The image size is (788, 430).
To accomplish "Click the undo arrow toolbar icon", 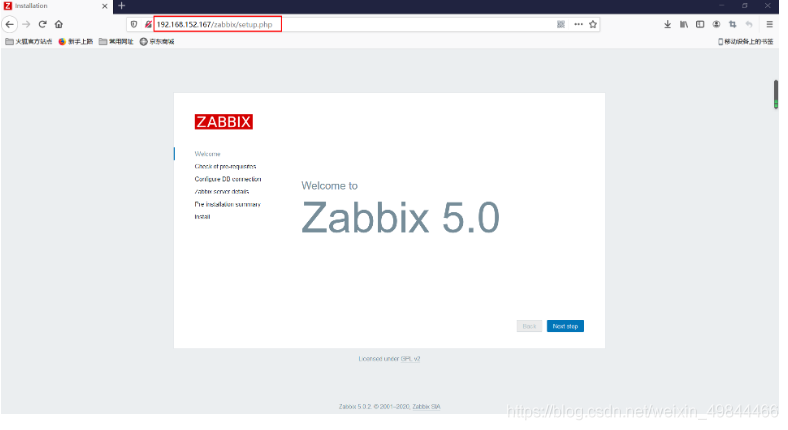I will click(749, 24).
